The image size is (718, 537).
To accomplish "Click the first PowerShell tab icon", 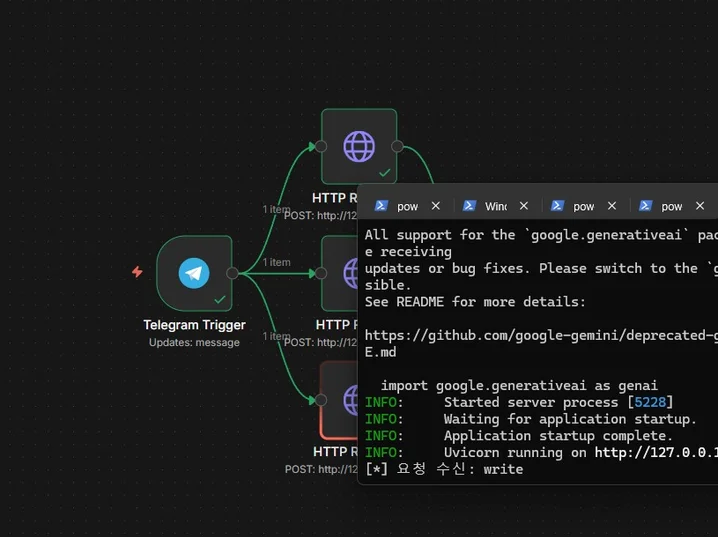I will (x=381, y=206).
